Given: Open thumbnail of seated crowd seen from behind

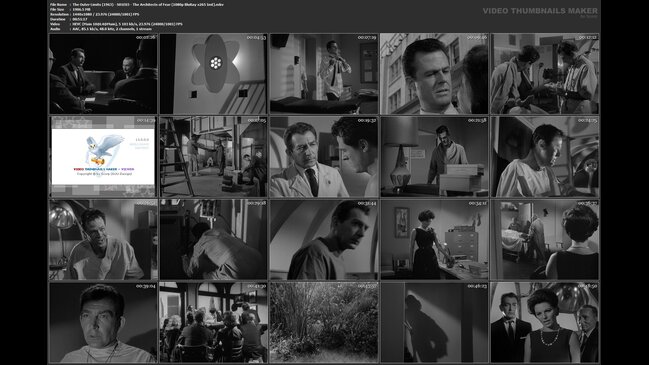Looking at the screenshot, I should coord(214,322).
